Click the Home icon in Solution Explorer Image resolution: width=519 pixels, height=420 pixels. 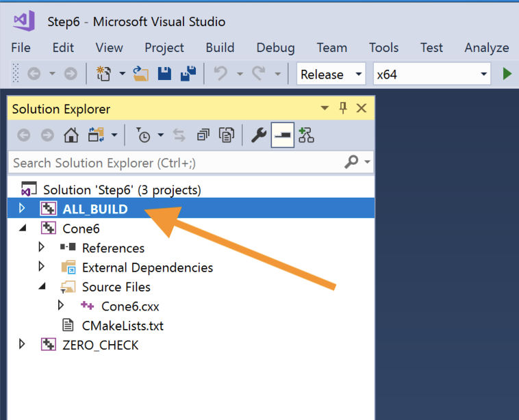(x=71, y=135)
